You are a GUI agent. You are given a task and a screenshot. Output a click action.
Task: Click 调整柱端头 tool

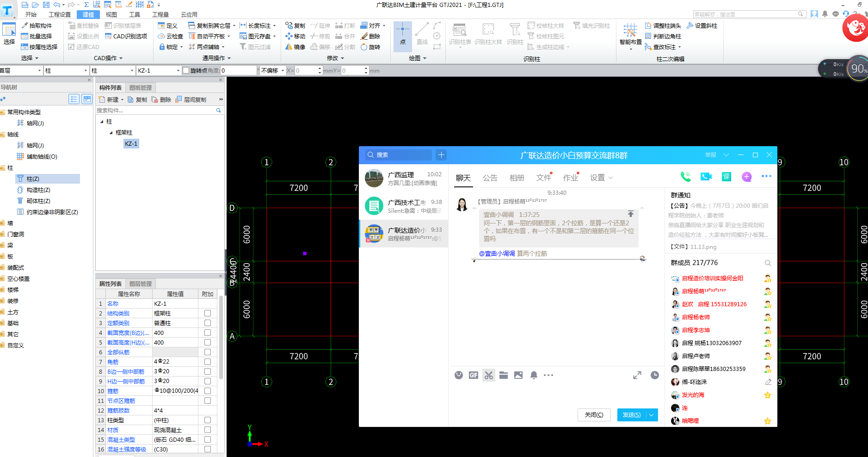pos(663,25)
